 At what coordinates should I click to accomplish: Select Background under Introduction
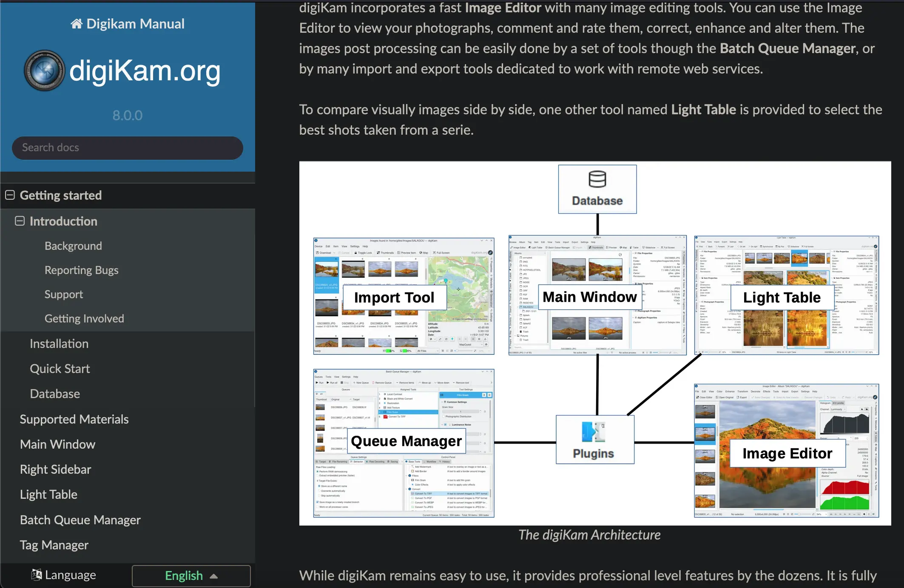(73, 246)
